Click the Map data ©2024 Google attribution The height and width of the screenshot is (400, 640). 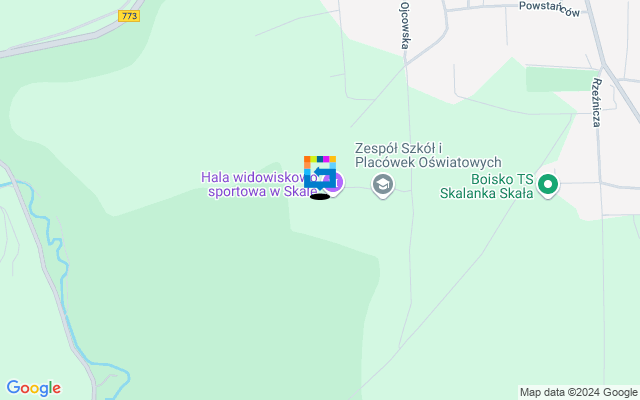tap(578, 393)
